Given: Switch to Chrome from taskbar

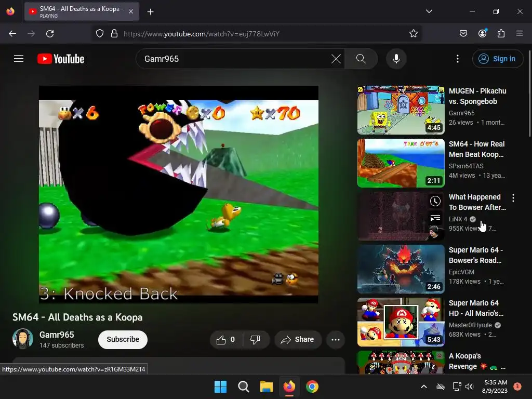Looking at the screenshot, I should point(312,387).
